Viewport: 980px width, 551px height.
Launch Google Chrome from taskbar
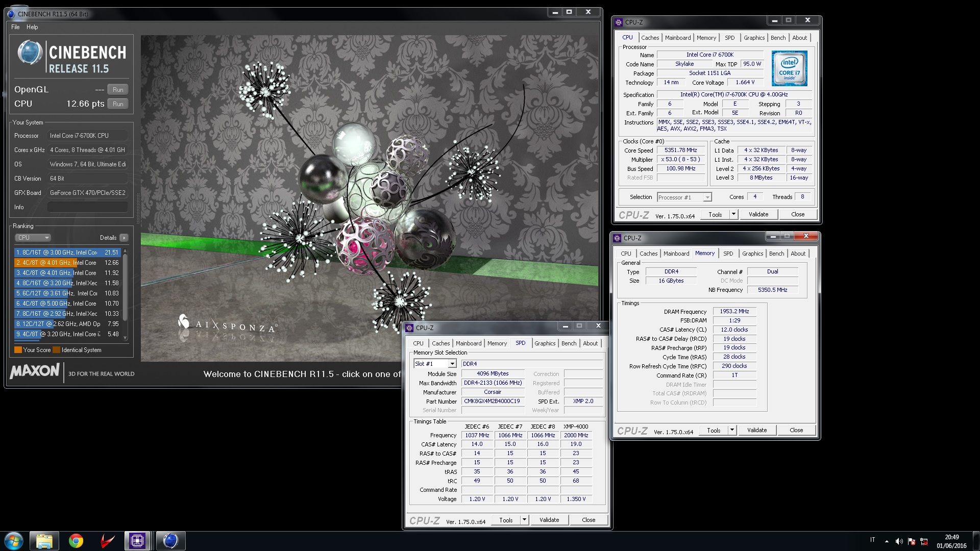pos(76,541)
